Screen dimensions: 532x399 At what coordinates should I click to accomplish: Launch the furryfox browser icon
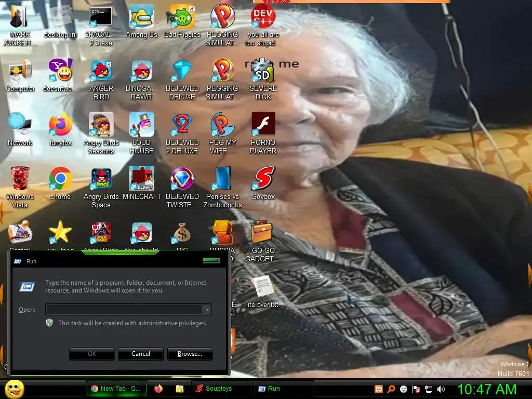pos(60,129)
